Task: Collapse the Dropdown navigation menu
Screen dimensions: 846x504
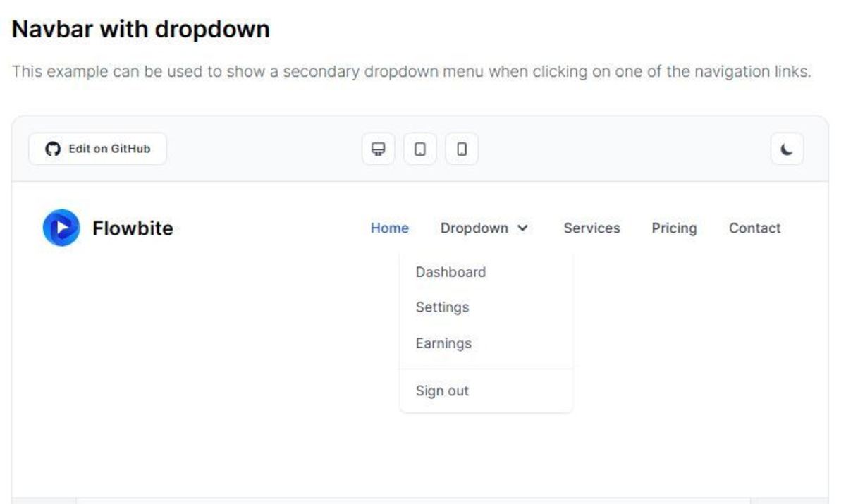Action: (474, 228)
